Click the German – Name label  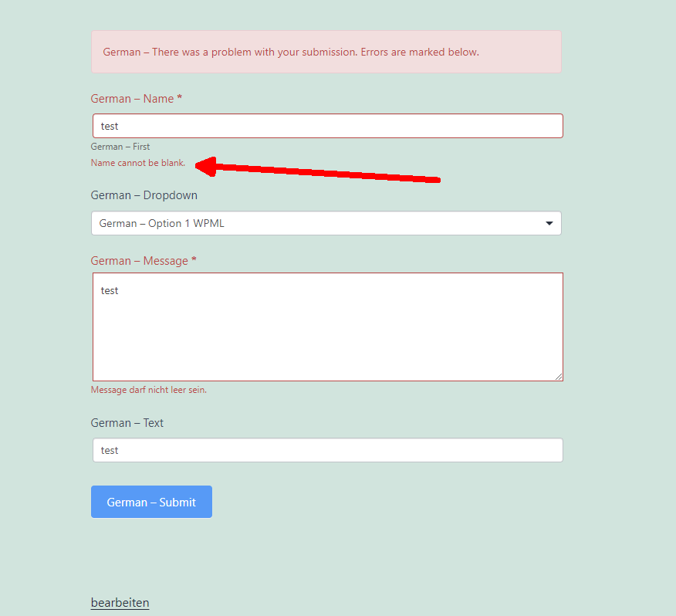pos(132,98)
